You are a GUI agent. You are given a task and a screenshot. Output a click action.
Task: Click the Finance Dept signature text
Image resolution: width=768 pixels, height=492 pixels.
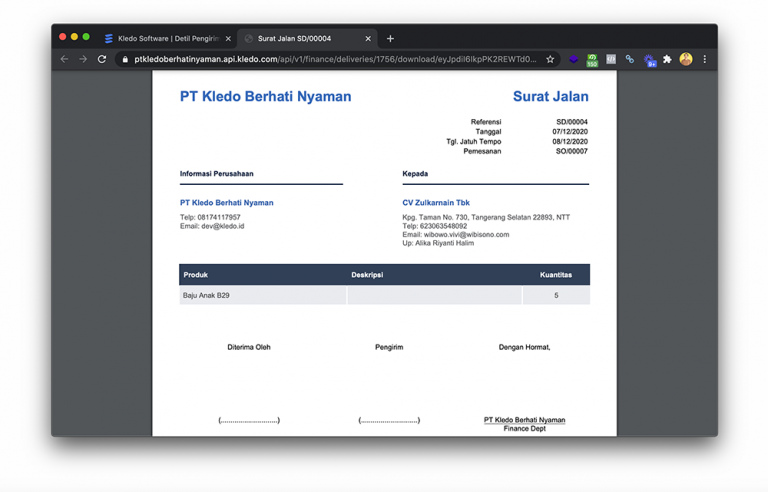click(x=525, y=429)
